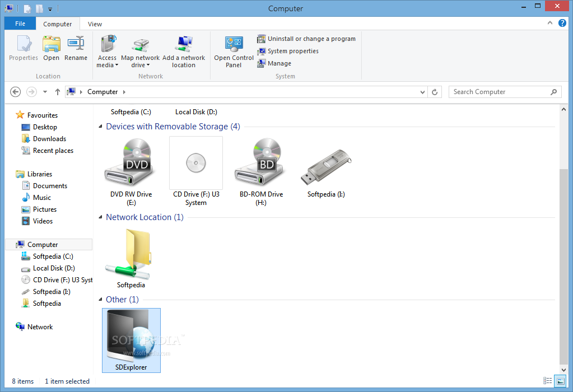Screen dimensions: 573x392
Task: Click the content pane vertical scrollbar
Action: (563, 267)
